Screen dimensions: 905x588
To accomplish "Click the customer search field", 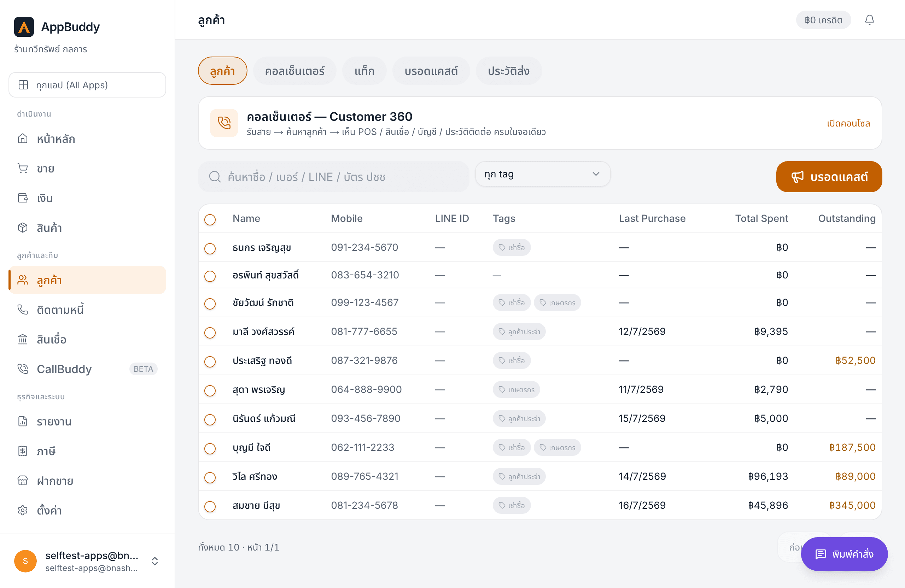I will (x=333, y=177).
